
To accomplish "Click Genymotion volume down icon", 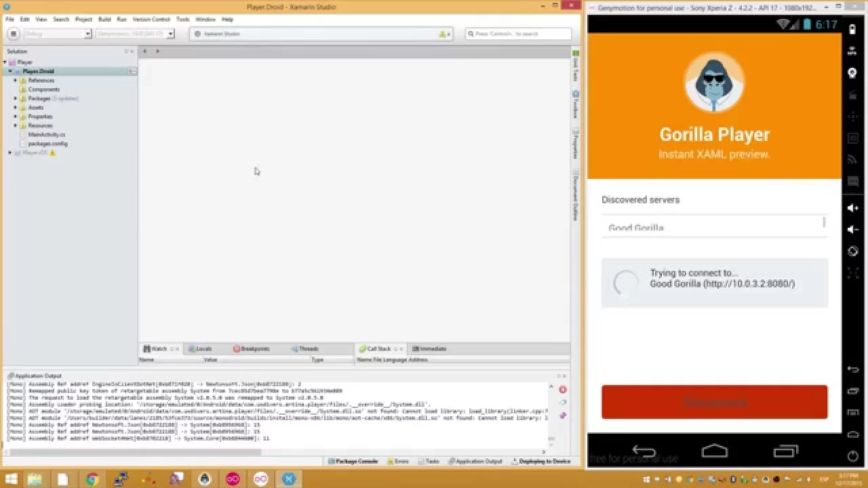I will pos(853,230).
